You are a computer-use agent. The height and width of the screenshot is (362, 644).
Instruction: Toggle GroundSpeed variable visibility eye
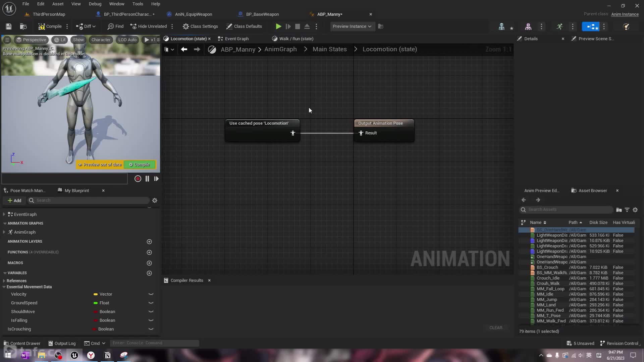point(151,303)
